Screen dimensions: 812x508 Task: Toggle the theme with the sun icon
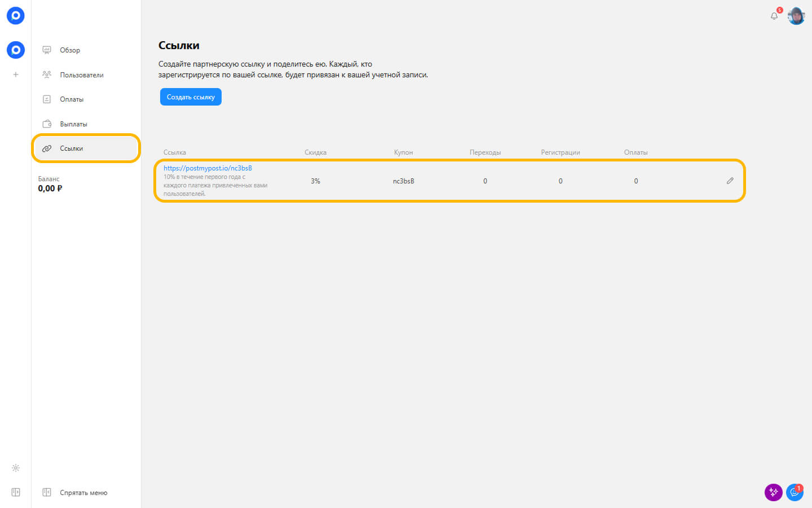pos(16,468)
